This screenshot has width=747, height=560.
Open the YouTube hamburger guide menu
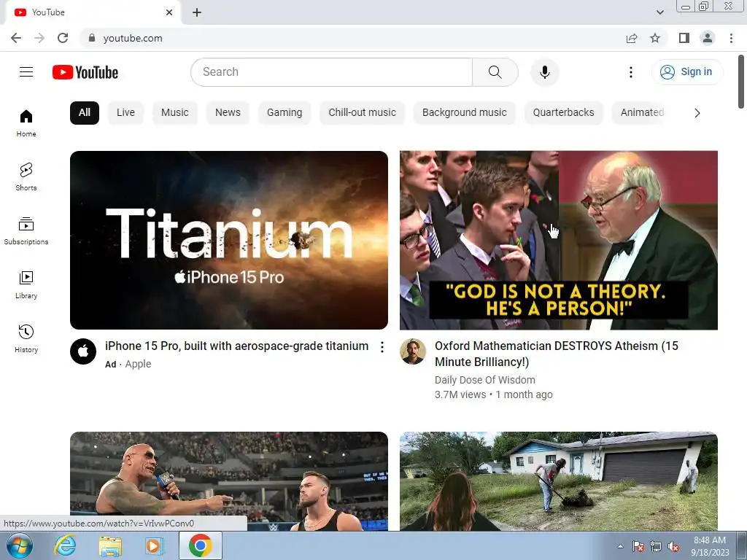26,72
